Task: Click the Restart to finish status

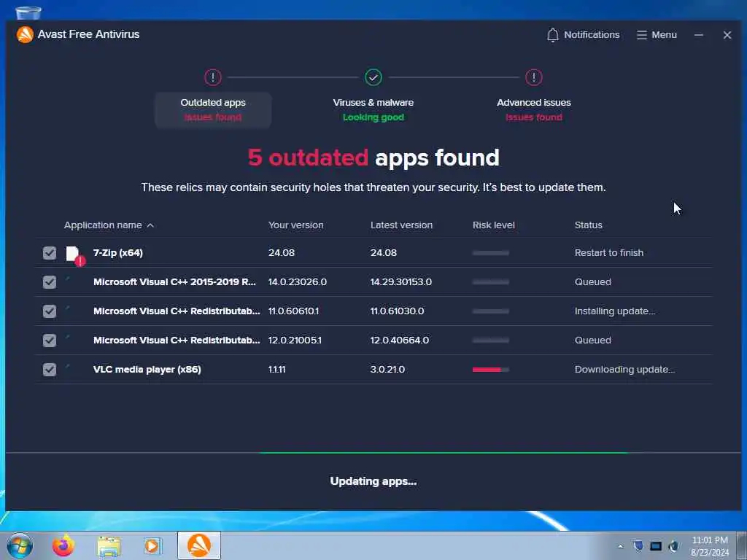Action: [609, 253]
